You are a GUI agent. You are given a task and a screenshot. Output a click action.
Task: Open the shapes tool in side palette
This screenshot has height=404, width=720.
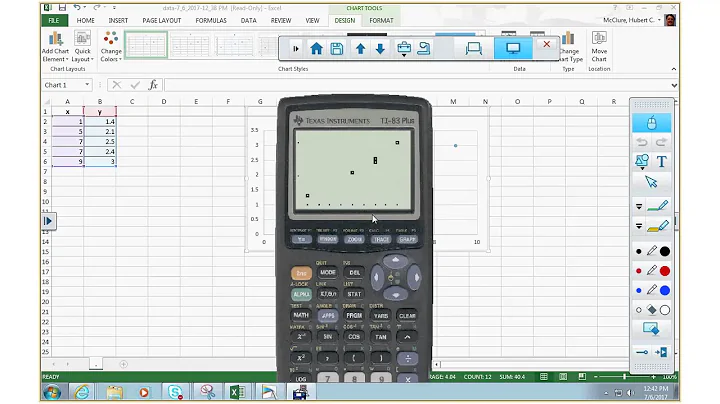(641, 162)
